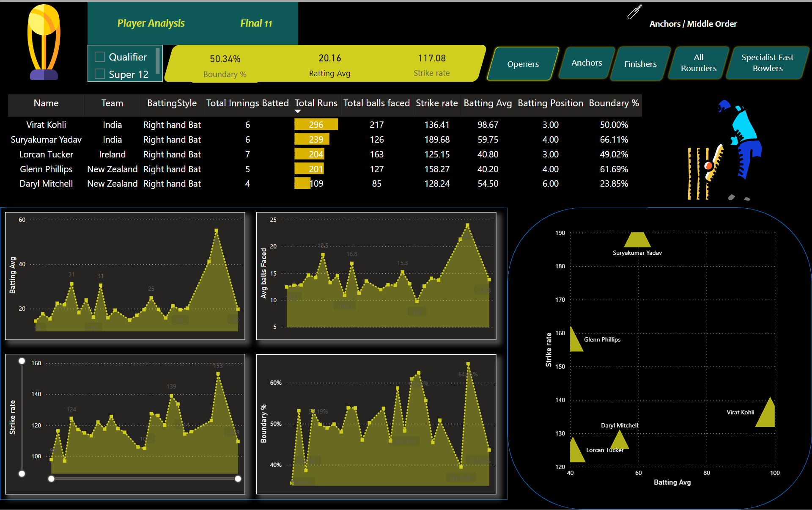Click the golden trophy icon
The height and width of the screenshot is (510, 812).
(44, 41)
